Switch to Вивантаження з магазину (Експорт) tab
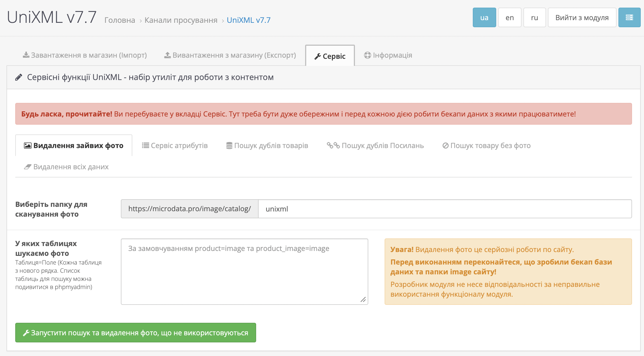 tap(230, 55)
